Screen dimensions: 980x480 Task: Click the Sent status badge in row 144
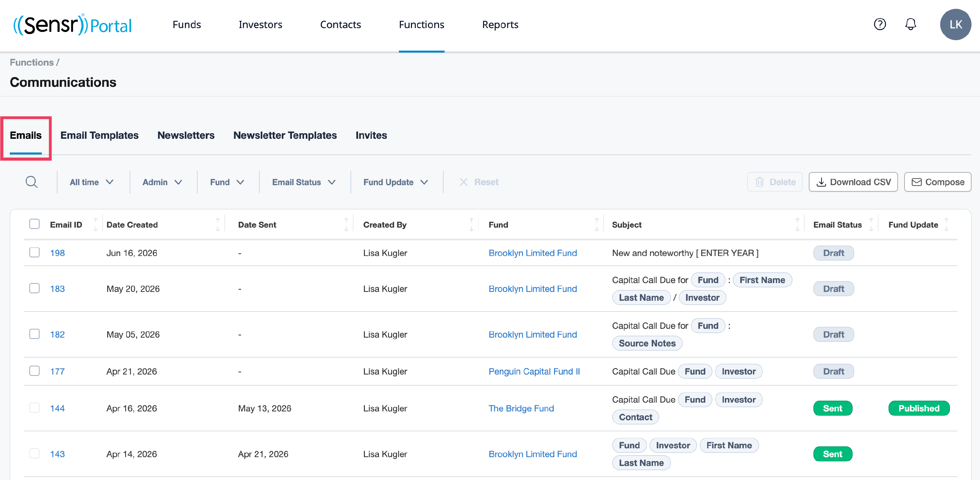pos(833,408)
